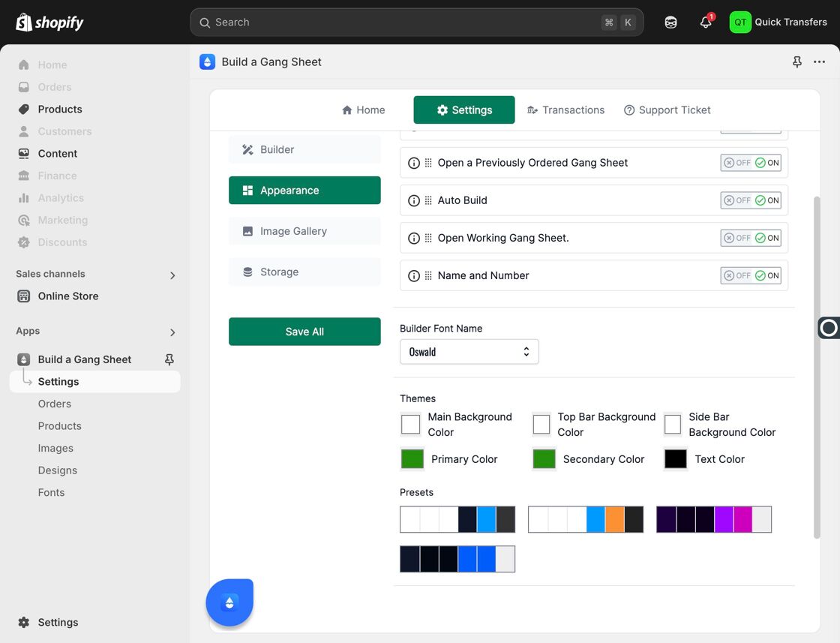Viewport: 840px width, 643px height.
Task: Select Appearance in settings menu
Action: pyautogui.click(x=304, y=191)
